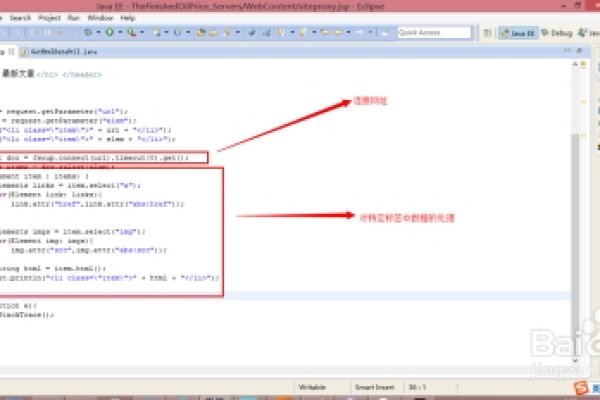Open the Run menu

(74, 18)
